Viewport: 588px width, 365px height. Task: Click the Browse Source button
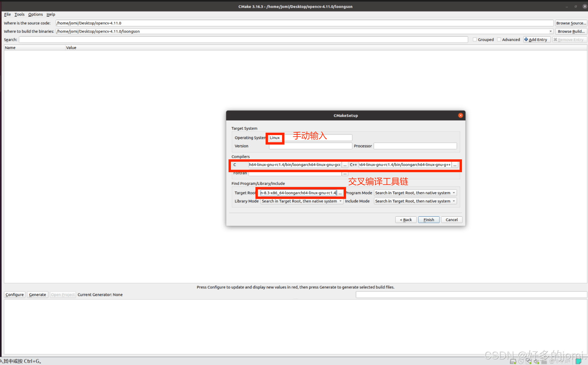pyautogui.click(x=571, y=23)
